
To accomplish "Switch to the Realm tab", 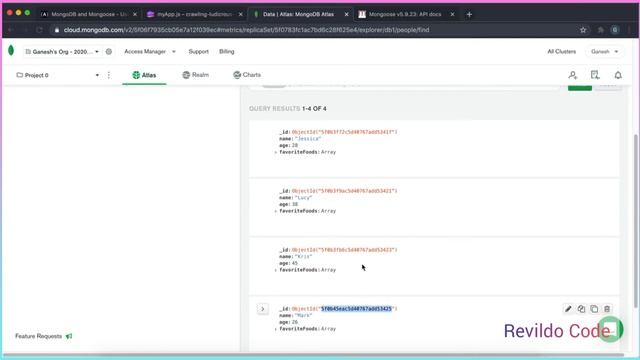I will (x=196, y=75).
